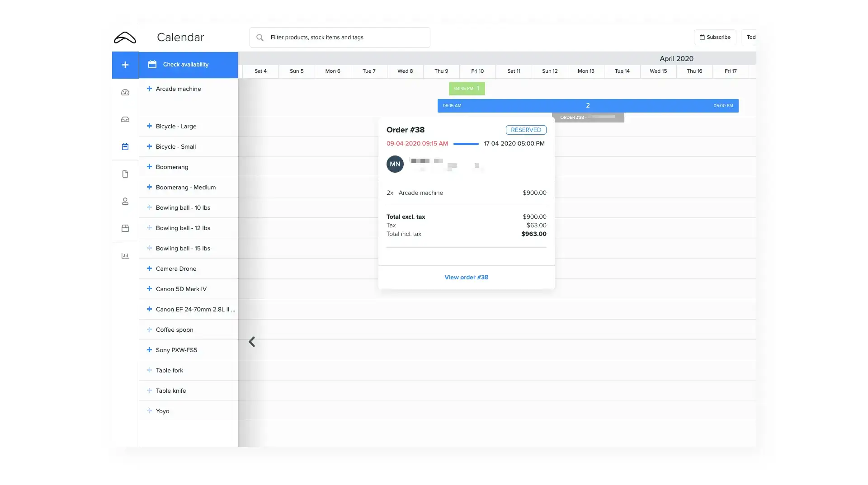Expand the Sony PXW-FS5 row
Viewport: 868px width, 485px height.
(x=149, y=350)
